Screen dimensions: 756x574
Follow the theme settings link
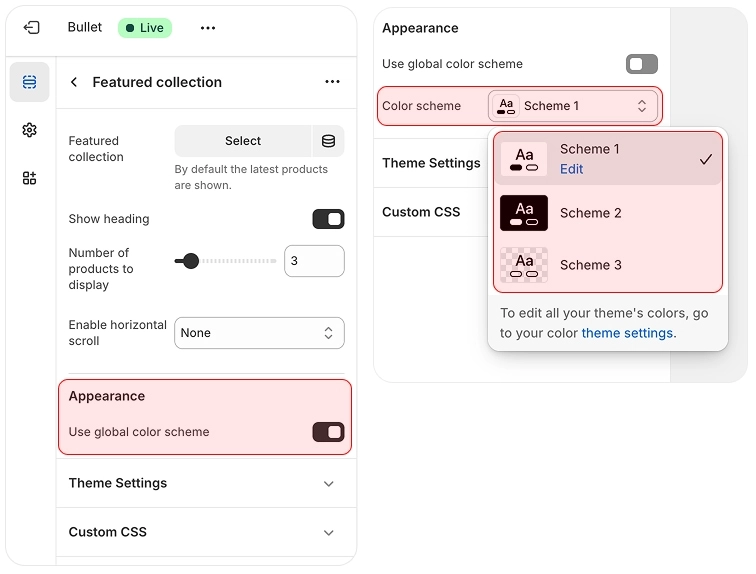[627, 333]
